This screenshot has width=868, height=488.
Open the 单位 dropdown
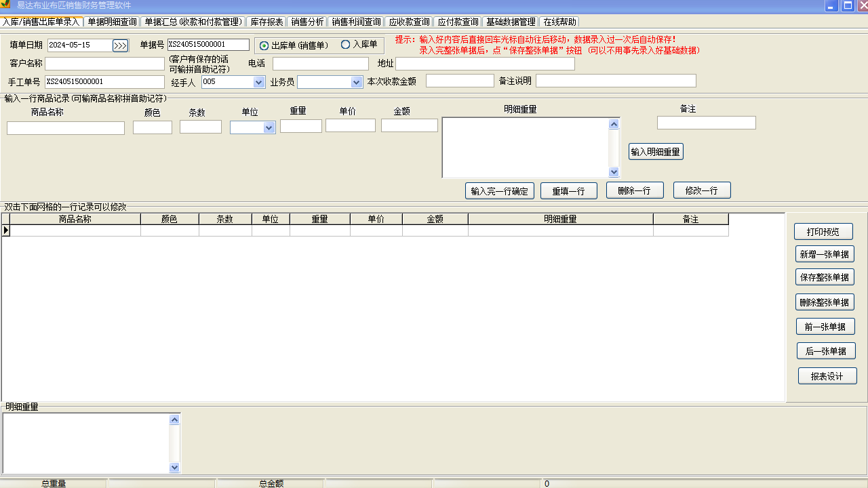[x=269, y=127]
